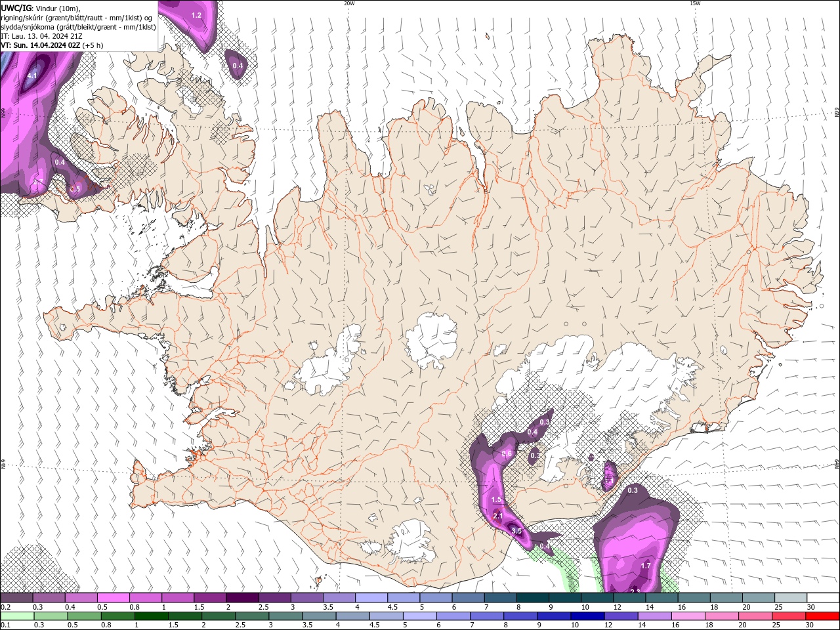Click the 0.6 precipitation value label
The height and width of the screenshot is (630, 840).
507,453
